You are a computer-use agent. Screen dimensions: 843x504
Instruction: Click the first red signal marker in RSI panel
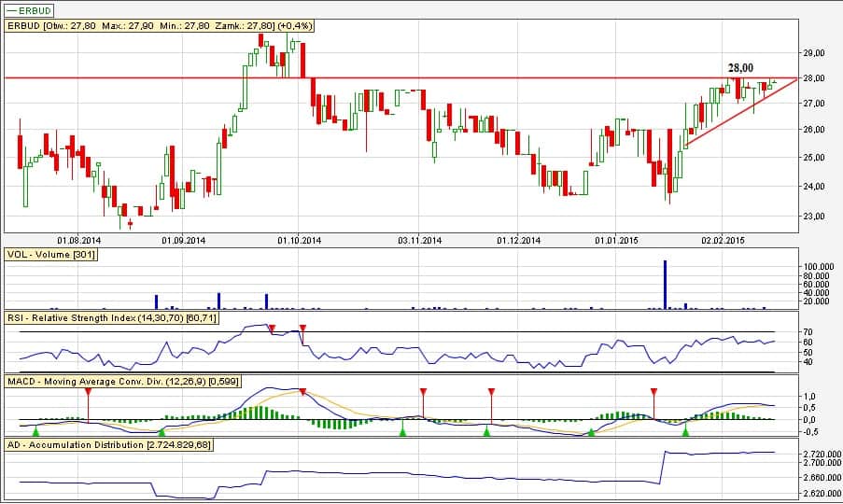272,328
